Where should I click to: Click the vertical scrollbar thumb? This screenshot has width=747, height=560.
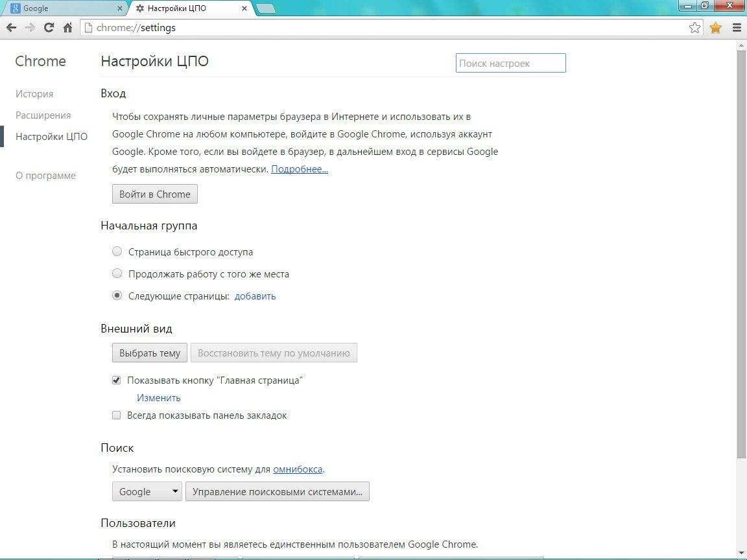pyautogui.click(x=742, y=255)
